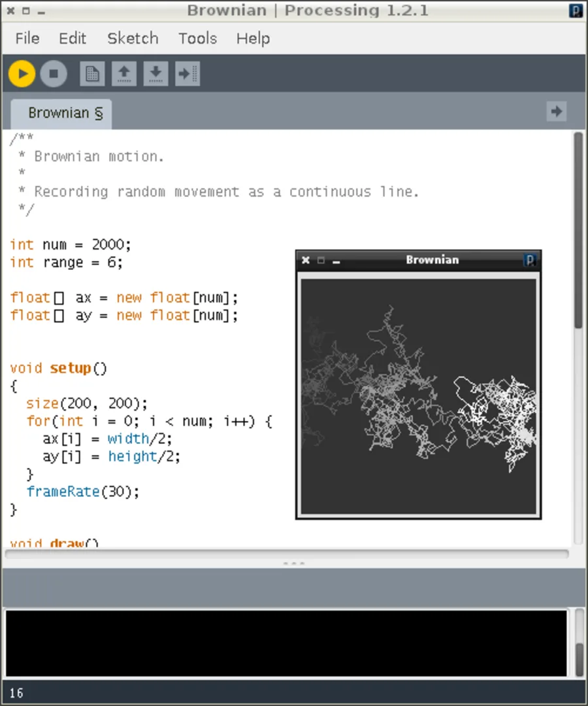The image size is (588, 706).
Task: Select the Brownian sketch tab
Action: (x=61, y=114)
